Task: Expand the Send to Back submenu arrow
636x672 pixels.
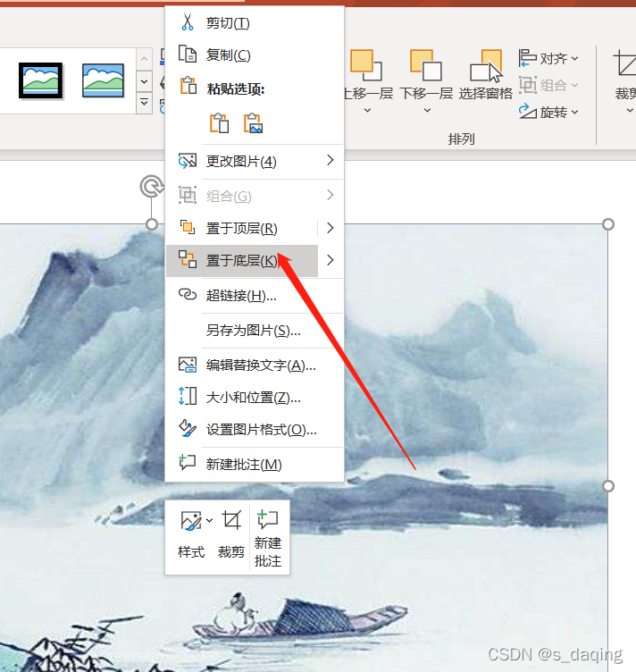Action: [330, 260]
